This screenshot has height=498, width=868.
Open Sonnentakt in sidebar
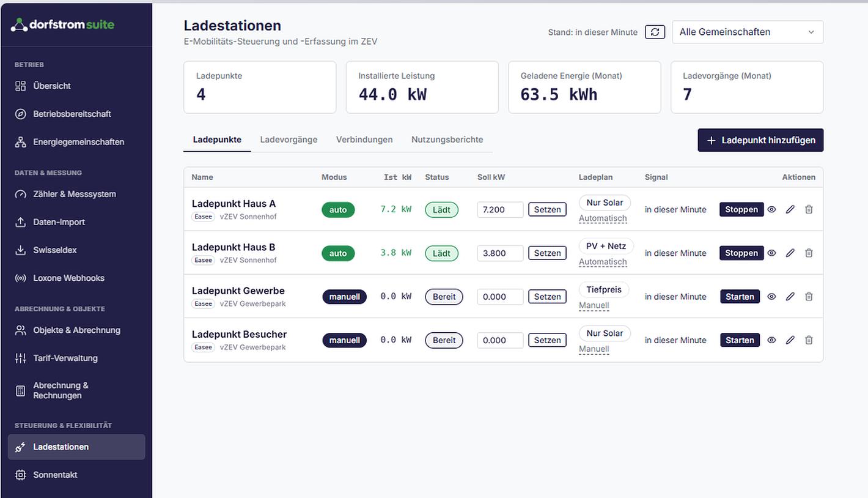click(76, 475)
